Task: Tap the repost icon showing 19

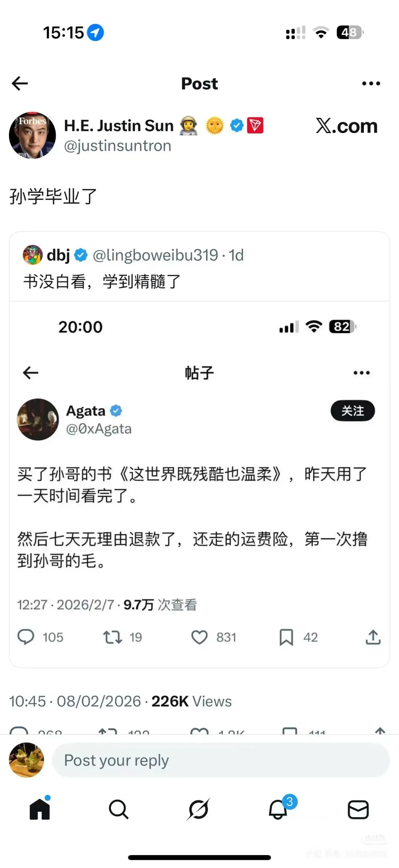Action: [x=112, y=637]
